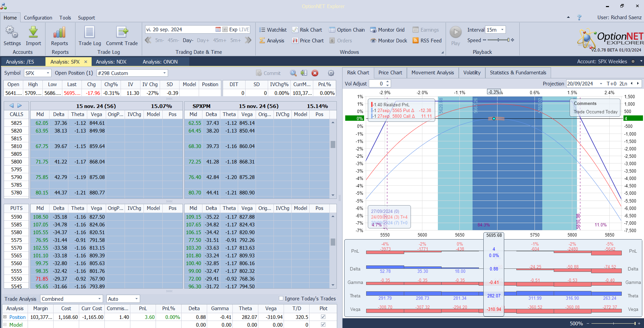Toggle the Position row Plot checkbox
644x328 pixels.
[323, 317]
